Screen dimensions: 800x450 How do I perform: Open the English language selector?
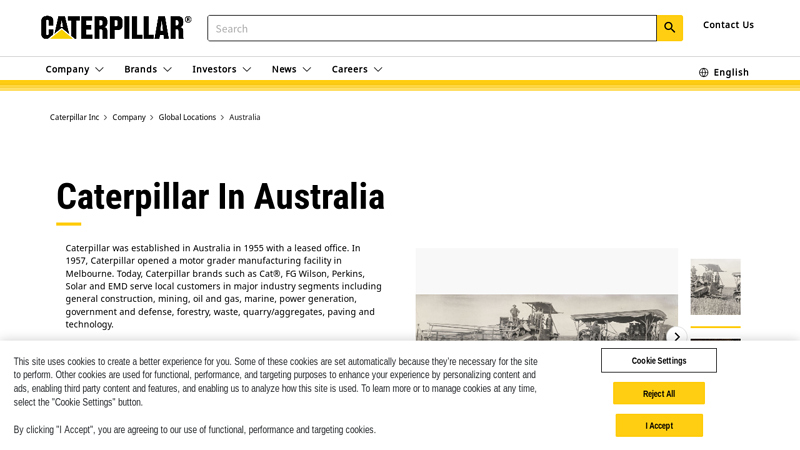click(x=723, y=72)
